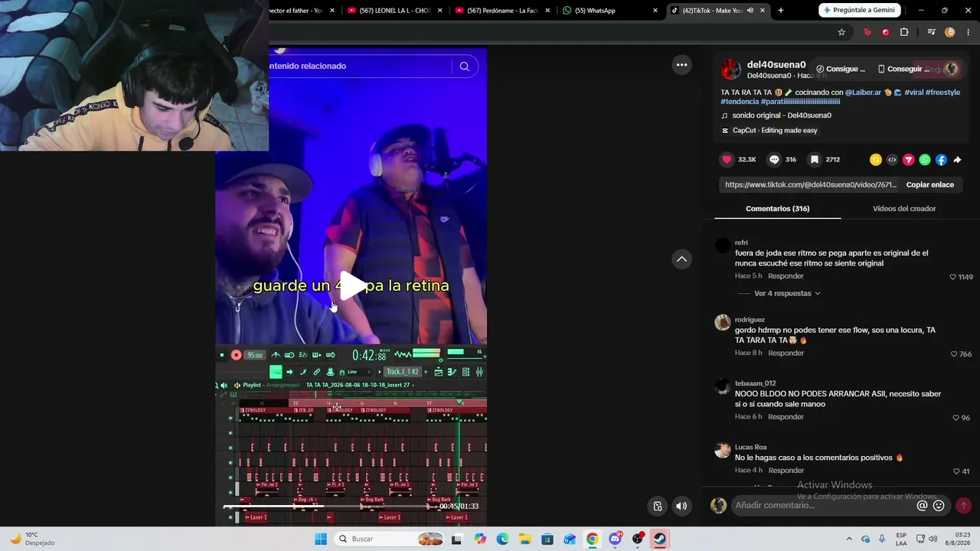The image size is (980, 551).
Task: Like rodriguez's comment
Action: coord(953,354)
